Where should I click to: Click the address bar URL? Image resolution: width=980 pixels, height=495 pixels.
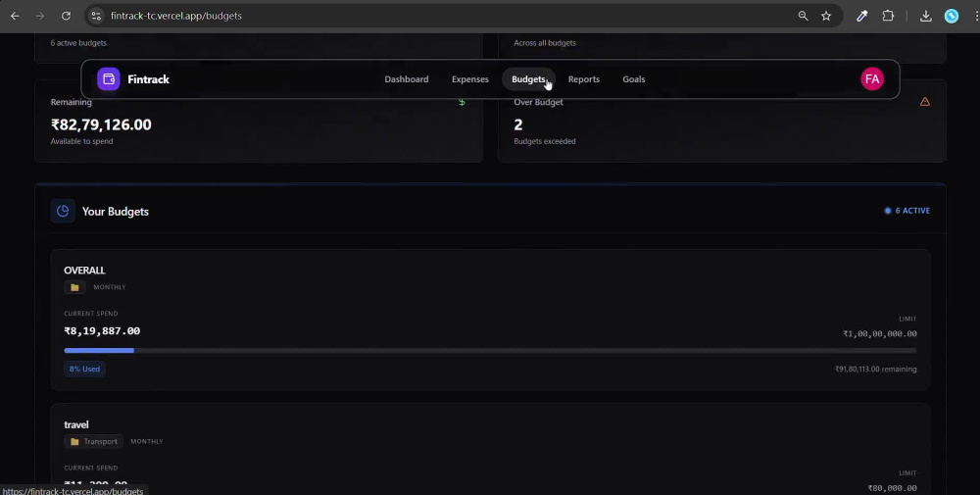[x=176, y=16]
